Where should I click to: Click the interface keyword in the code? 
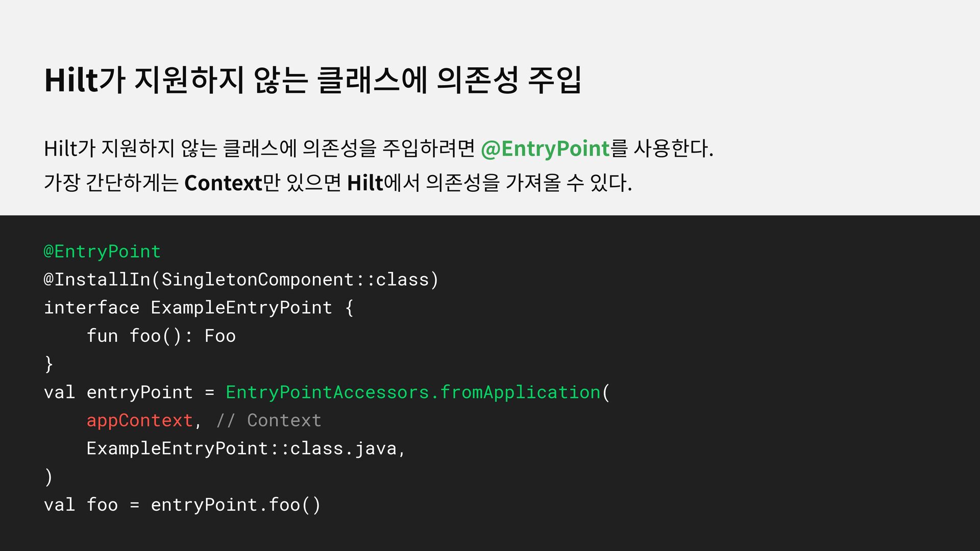pos(91,308)
